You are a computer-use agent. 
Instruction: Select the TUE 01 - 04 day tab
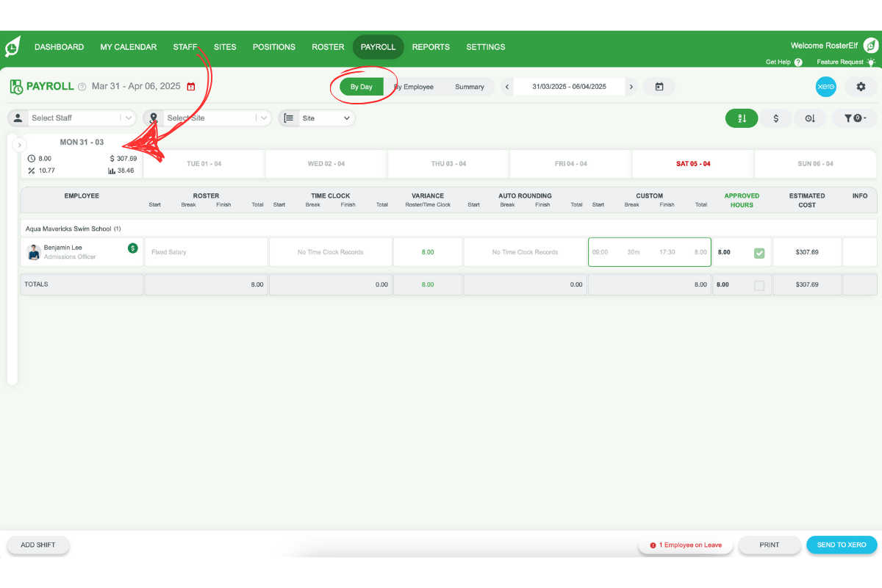pos(204,164)
